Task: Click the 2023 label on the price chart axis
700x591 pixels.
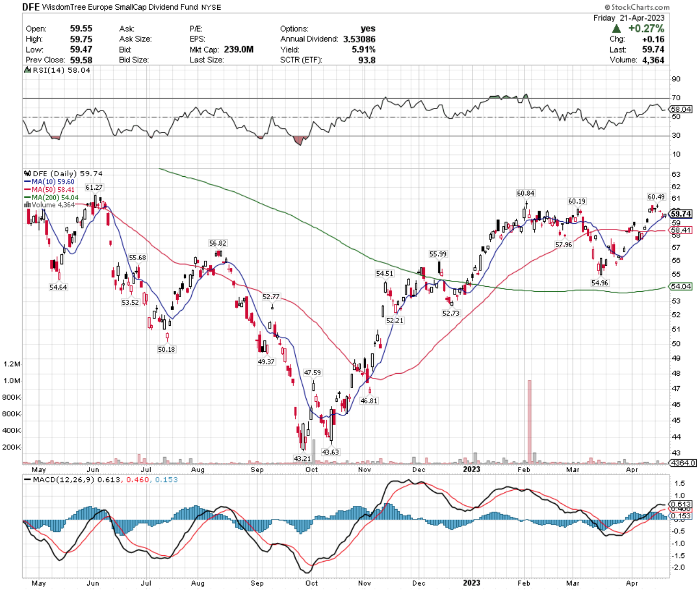Action: 471,469
